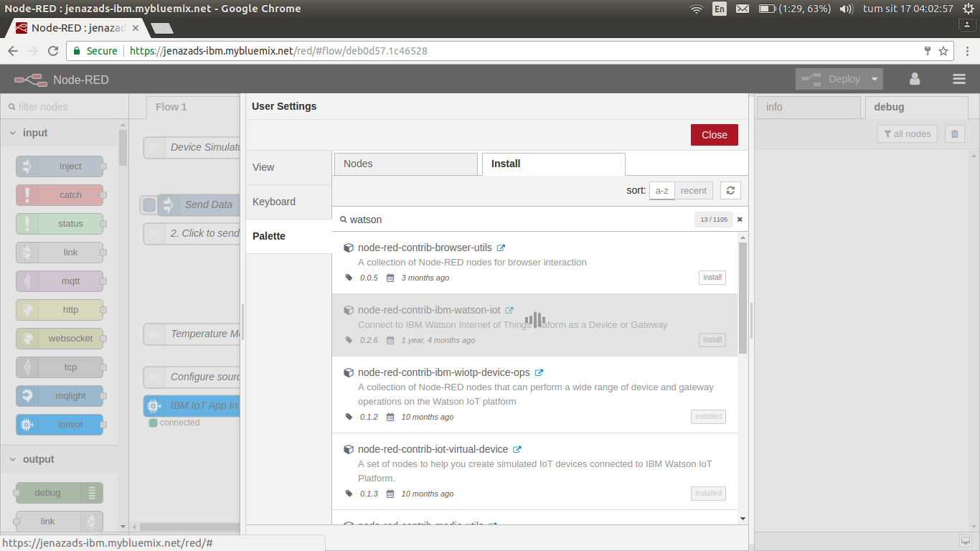Open node-red-contrib-ibm-wiotp-device-ops external link icon

(x=539, y=373)
